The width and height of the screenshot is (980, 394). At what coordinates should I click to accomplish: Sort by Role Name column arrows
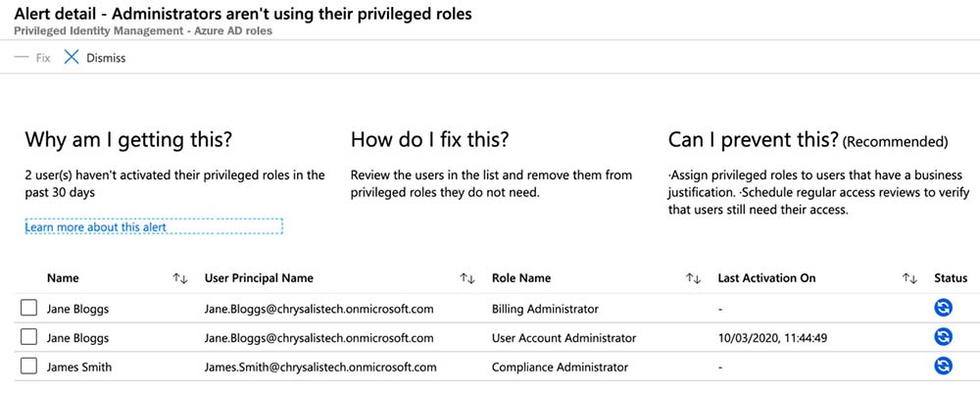pyautogui.click(x=694, y=278)
